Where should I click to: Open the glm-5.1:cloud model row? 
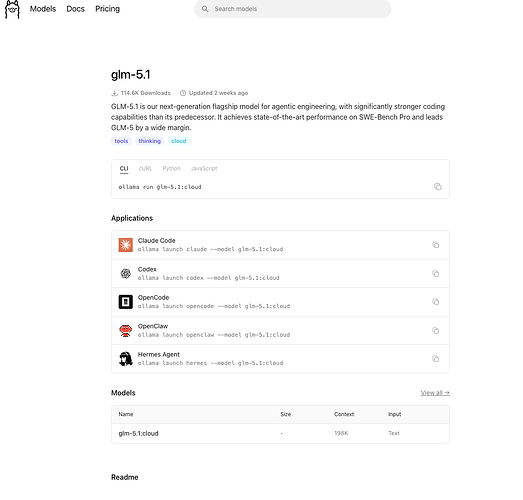pos(280,433)
